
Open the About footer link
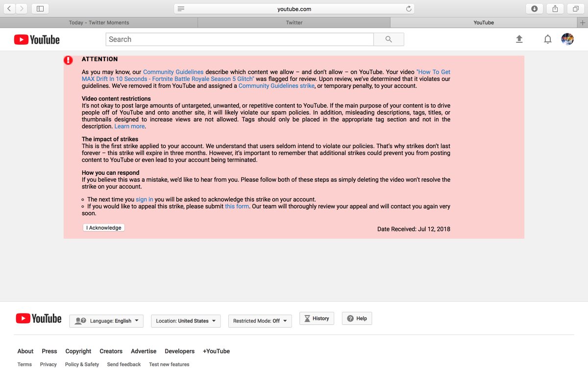[x=25, y=351]
